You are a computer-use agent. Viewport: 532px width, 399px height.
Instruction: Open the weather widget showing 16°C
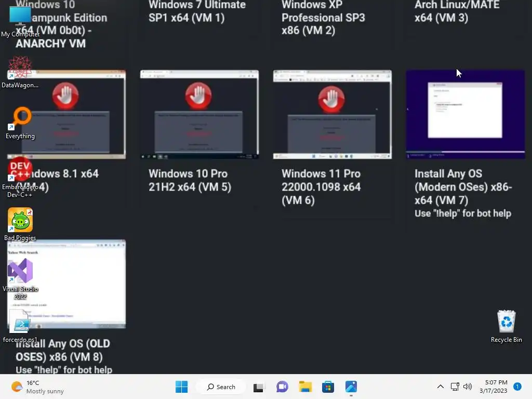point(37,387)
